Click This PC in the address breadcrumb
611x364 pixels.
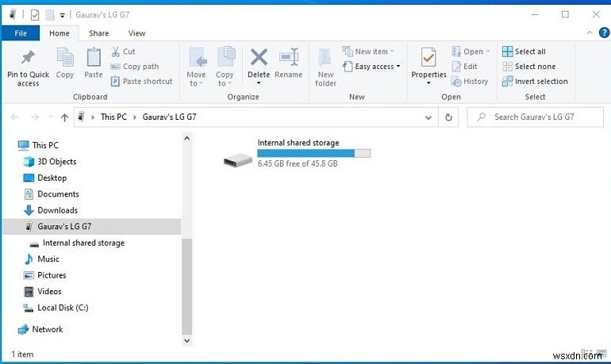113,117
